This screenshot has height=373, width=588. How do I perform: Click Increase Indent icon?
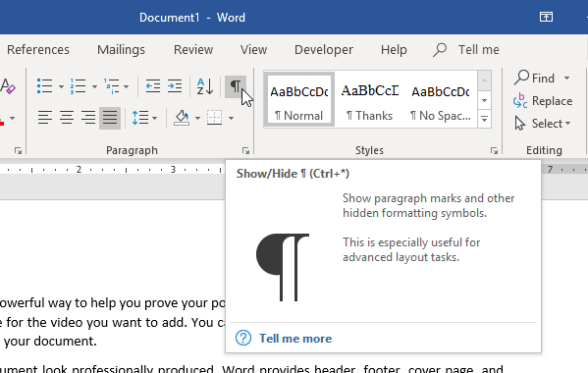(175, 86)
